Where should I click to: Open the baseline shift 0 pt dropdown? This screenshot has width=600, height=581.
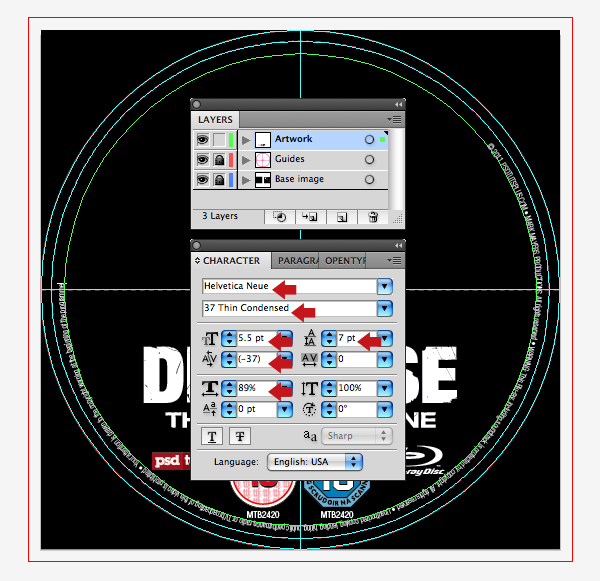point(285,409)
